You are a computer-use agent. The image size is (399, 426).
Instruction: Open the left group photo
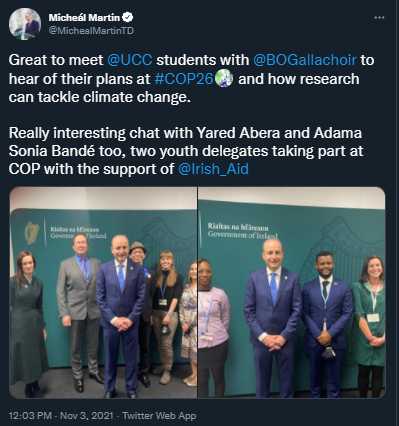[x=103, y=293]
